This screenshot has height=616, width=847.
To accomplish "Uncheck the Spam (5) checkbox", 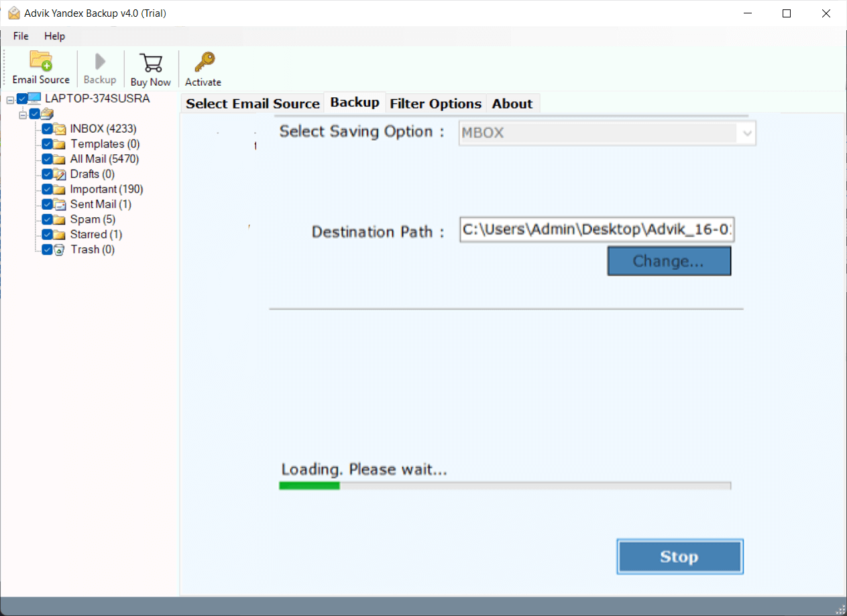I will coord(47,219).
